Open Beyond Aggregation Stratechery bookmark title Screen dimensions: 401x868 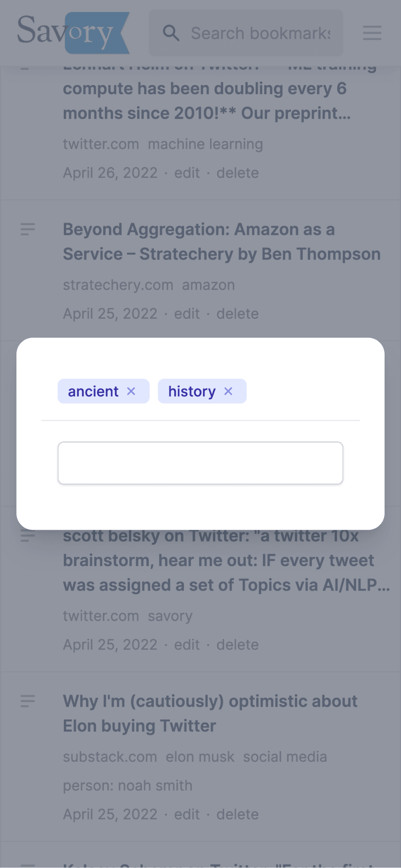coord(222,242)
